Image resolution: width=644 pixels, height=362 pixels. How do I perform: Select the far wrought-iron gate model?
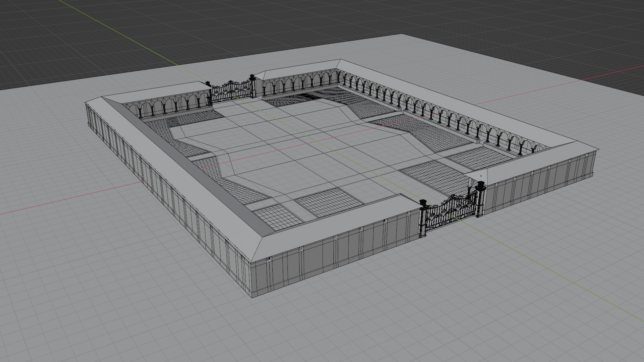231,92
